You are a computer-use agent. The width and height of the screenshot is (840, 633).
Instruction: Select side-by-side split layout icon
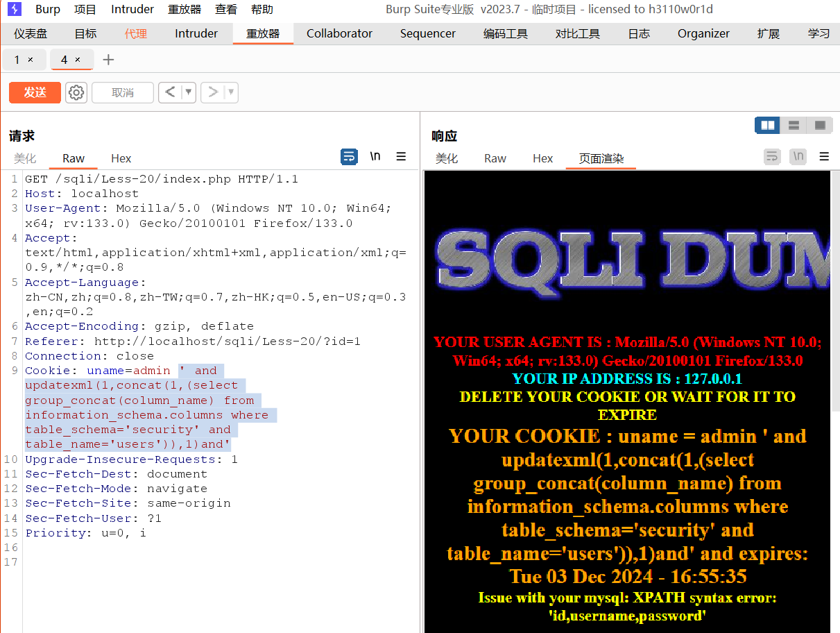767,126
